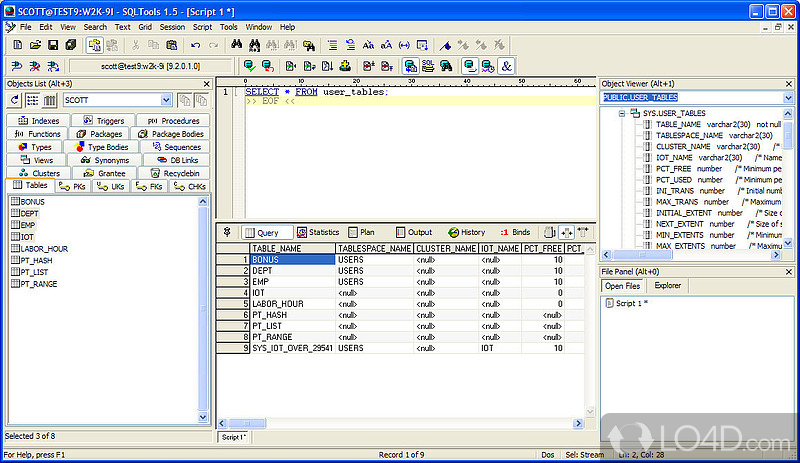This screenshot has height=463, width=800.
Task: Toggle list view mode in Objects List
Action: [x=32, y=100]
